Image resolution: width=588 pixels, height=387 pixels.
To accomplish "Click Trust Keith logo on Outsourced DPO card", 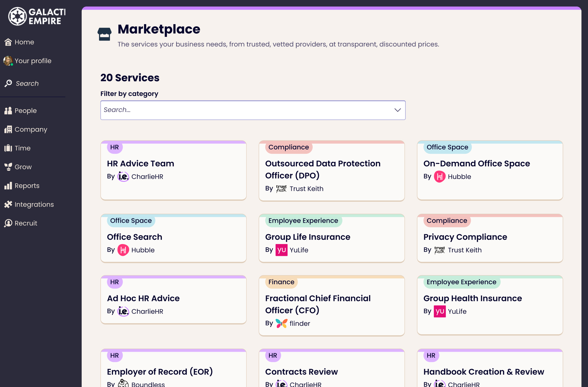I will pos(281,189).
